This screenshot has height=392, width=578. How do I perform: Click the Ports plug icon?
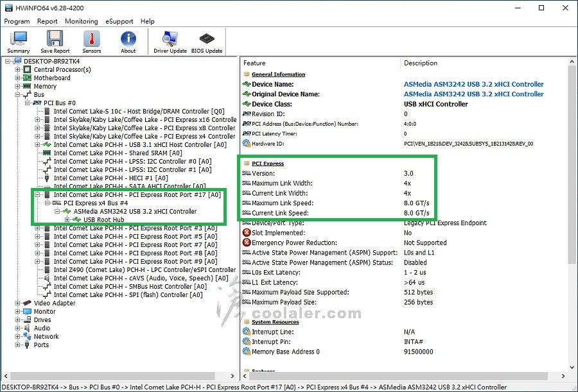coord(26,345)
